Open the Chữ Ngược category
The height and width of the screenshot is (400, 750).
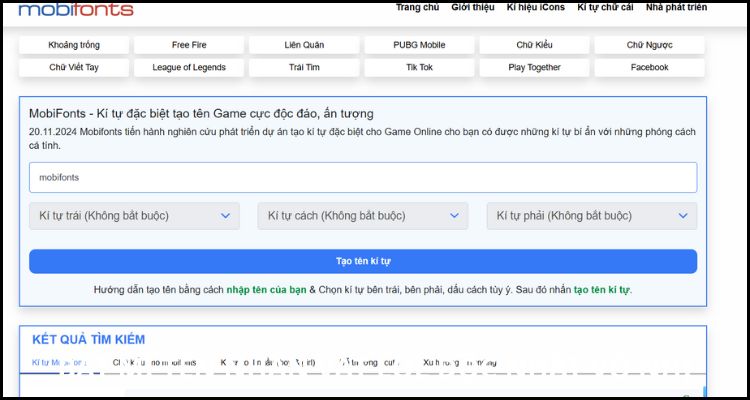coord(650,45)
